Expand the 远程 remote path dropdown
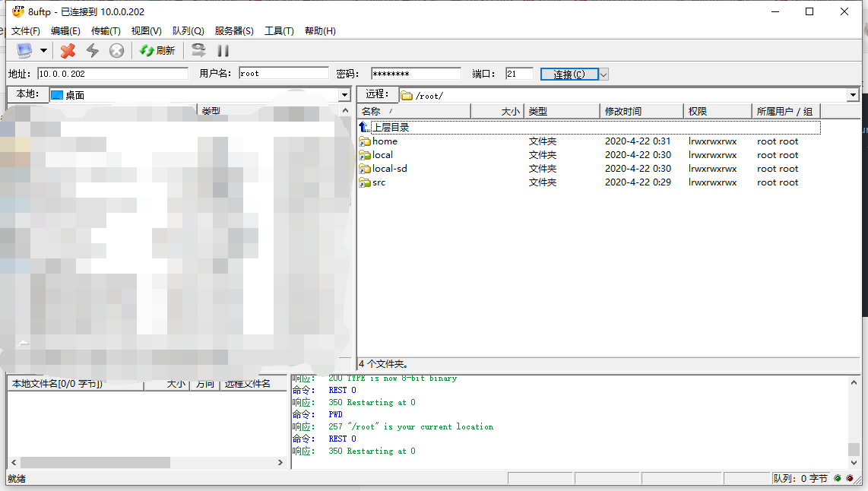 (x=855, y=94)
